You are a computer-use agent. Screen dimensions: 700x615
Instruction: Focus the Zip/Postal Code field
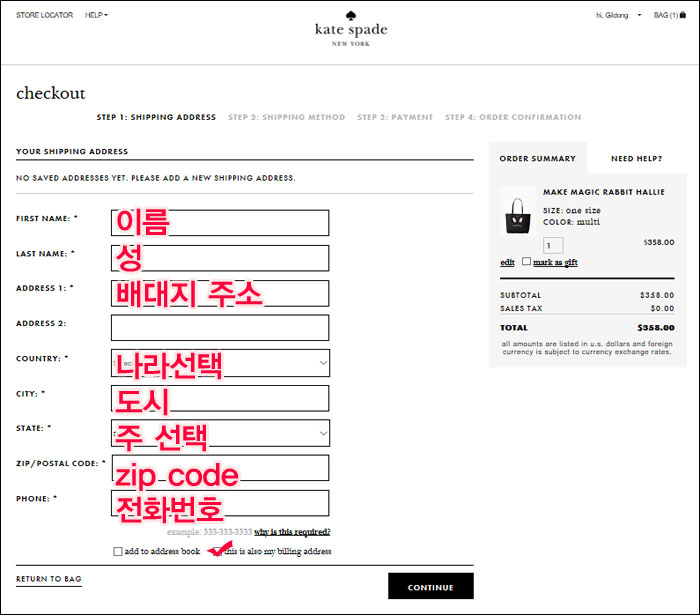coord(220,468)
